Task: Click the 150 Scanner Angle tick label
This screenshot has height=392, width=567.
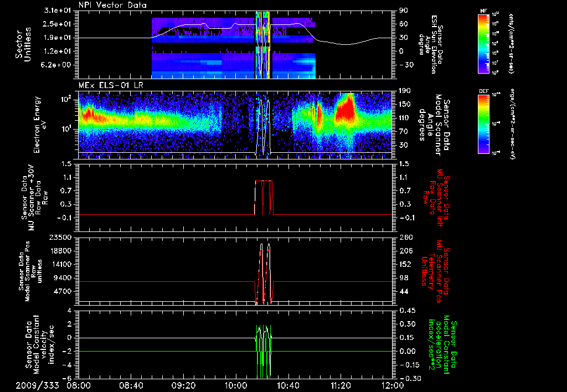Action: (405, 105)
